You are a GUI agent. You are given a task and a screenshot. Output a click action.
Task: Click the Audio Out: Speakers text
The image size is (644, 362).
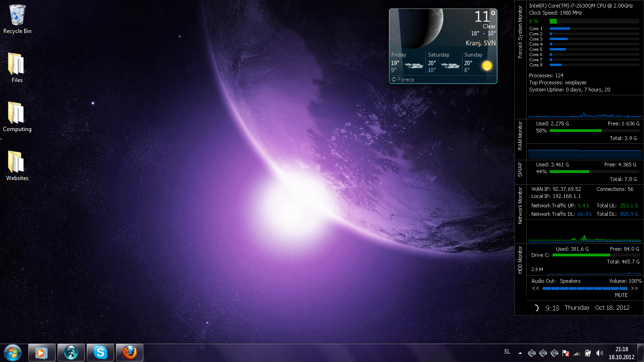click(556, 281)
